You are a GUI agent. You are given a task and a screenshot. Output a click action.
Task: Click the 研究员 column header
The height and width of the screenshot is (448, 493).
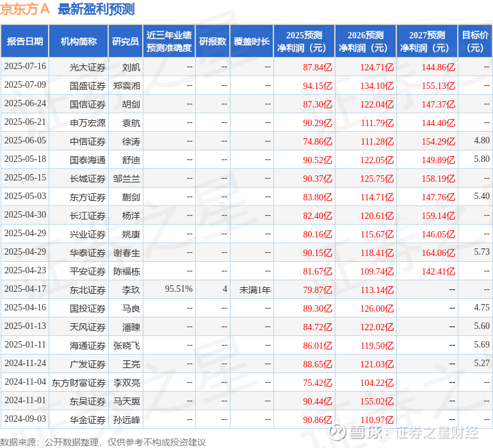[x=125, y=41]
